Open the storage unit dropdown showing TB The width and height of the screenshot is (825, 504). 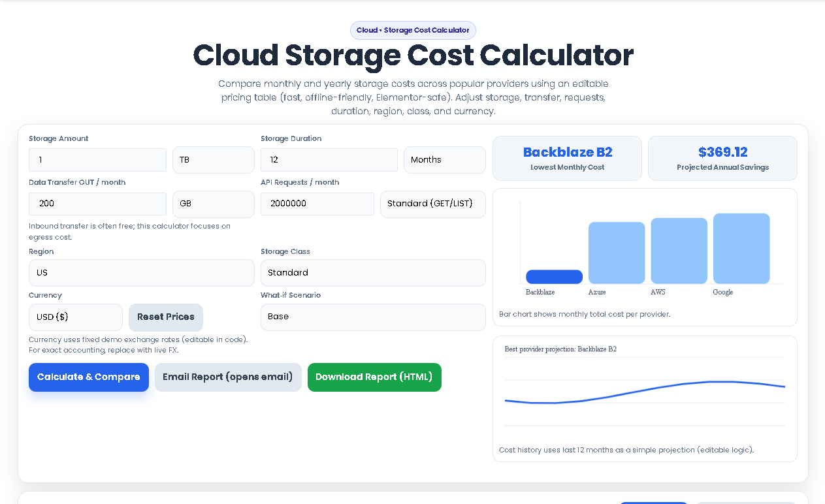click(x=213, y=160)
